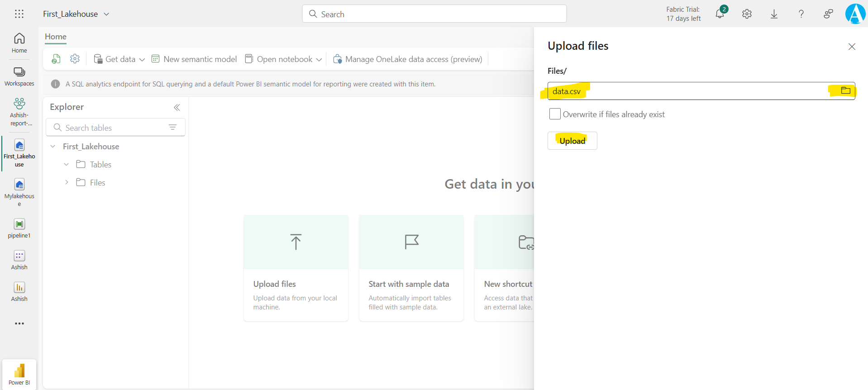Click the browse folder icon in file field
Viewport: 868px width, 390px height.
click(845, 90)
